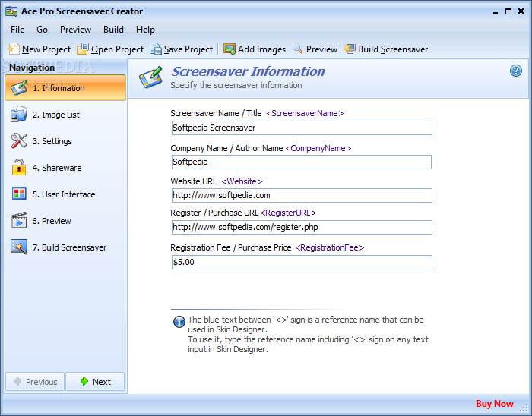Viewport: 532px width, 416px height.
Task: Click the <RegisterURL> reference text
Action: point(288,213)
